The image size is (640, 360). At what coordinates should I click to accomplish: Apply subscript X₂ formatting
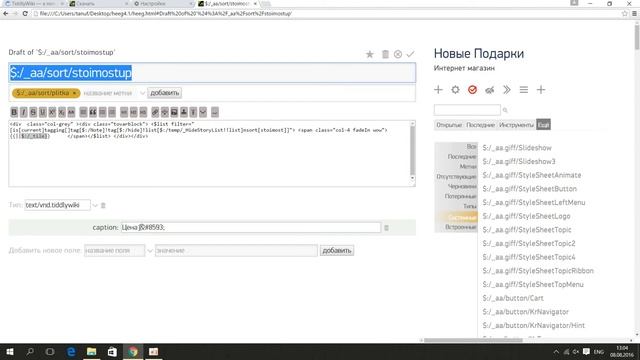62,112
